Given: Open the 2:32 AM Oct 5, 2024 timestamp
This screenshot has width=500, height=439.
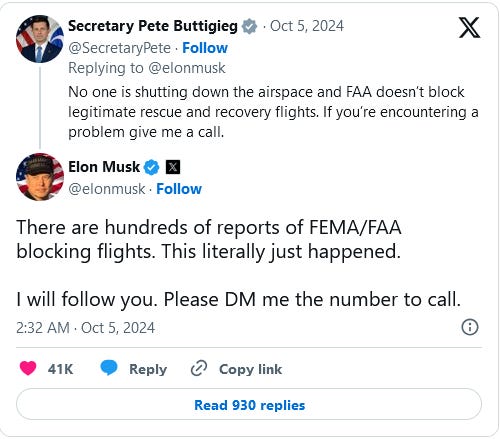Looking at the screenshot, I should [86, 328].
